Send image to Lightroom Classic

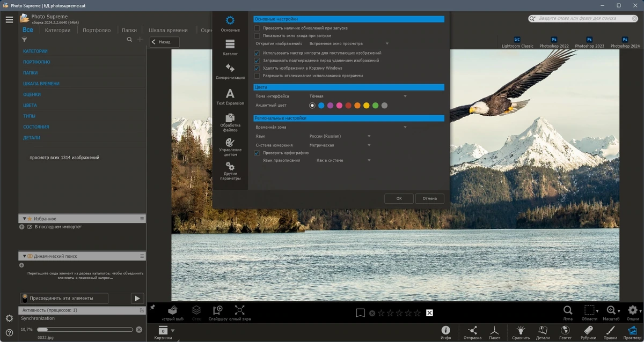tap(517, 42)
